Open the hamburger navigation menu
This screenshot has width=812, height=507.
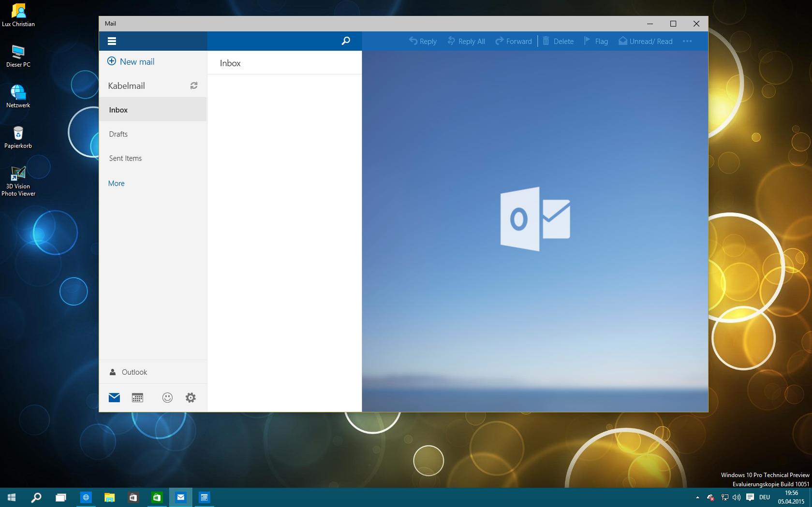point(112,41)
